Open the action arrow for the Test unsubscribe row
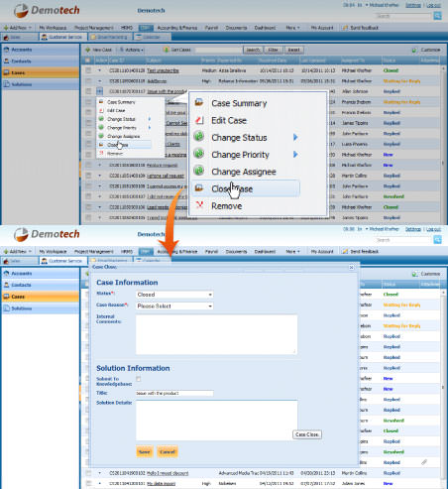 [99, 70]
